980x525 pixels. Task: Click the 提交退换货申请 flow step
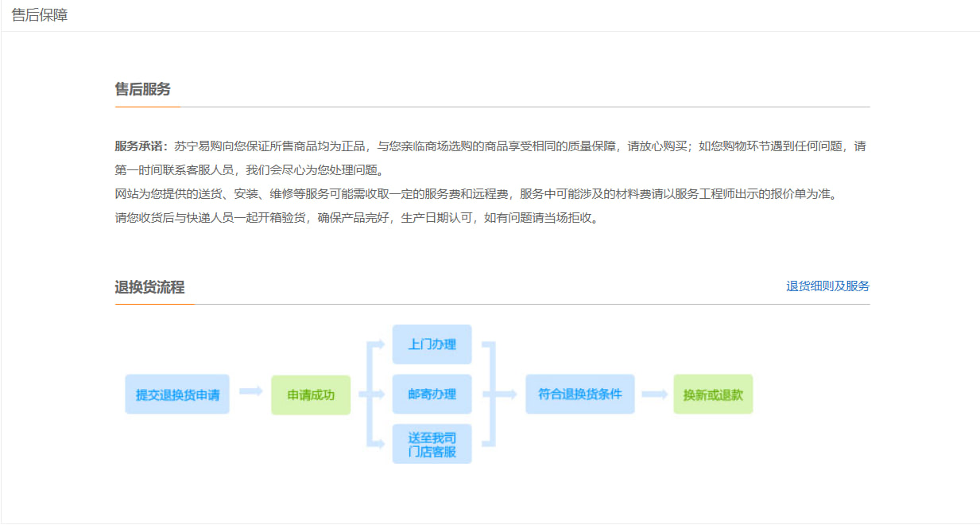tap(177, 395)
